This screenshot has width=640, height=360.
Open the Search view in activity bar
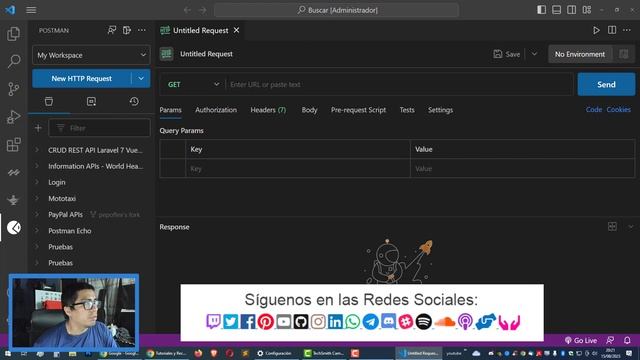pos(13,61)
